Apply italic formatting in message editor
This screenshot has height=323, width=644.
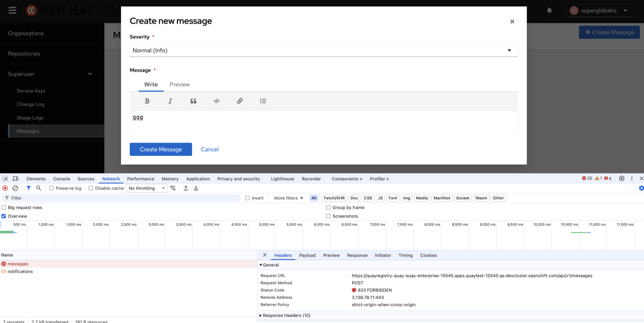tap(170, 101)
